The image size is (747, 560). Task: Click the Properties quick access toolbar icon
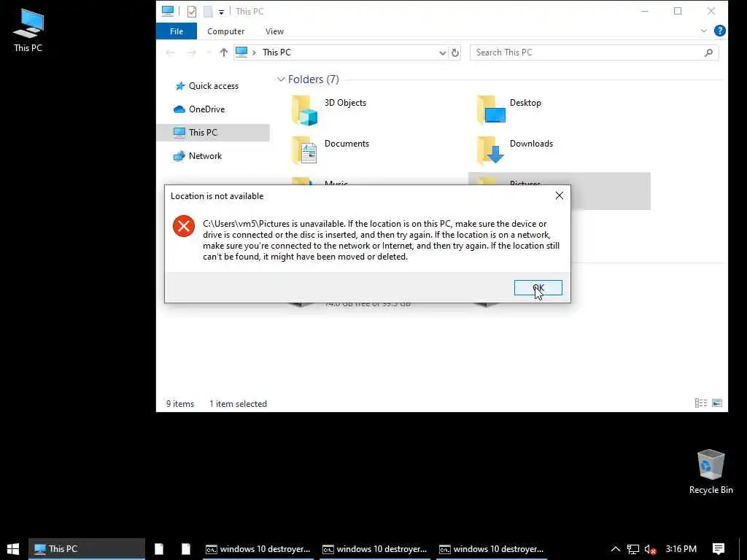(192, 12)
